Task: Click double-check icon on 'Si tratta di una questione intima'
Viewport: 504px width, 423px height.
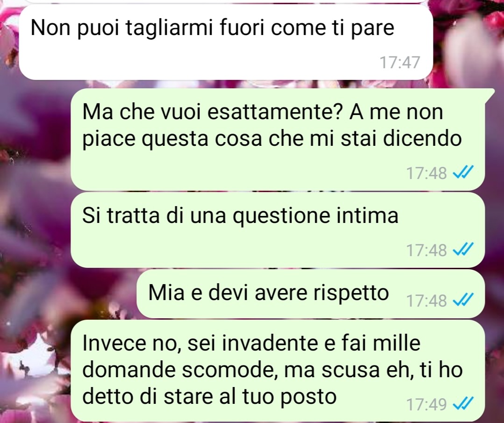Action: (x=463, y=250)
